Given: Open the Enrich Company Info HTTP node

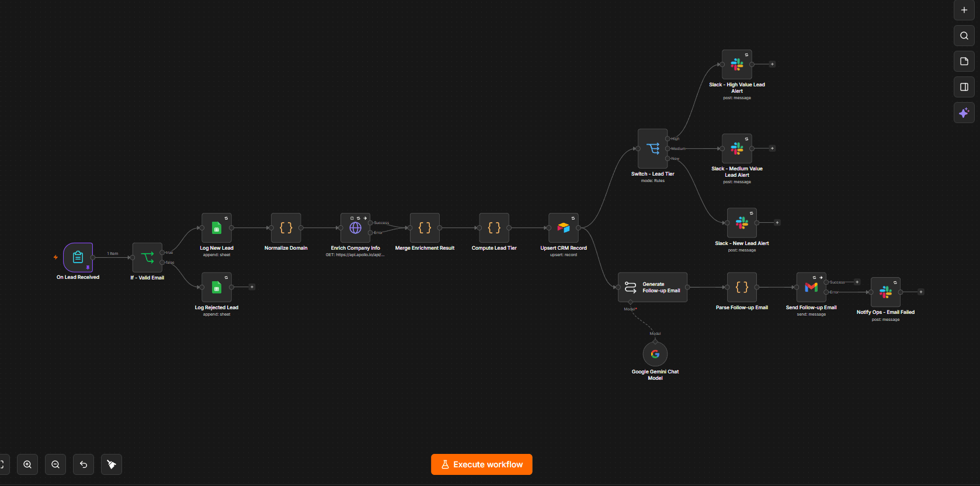Looking at the screenshot, I should [x=355, y=228].
